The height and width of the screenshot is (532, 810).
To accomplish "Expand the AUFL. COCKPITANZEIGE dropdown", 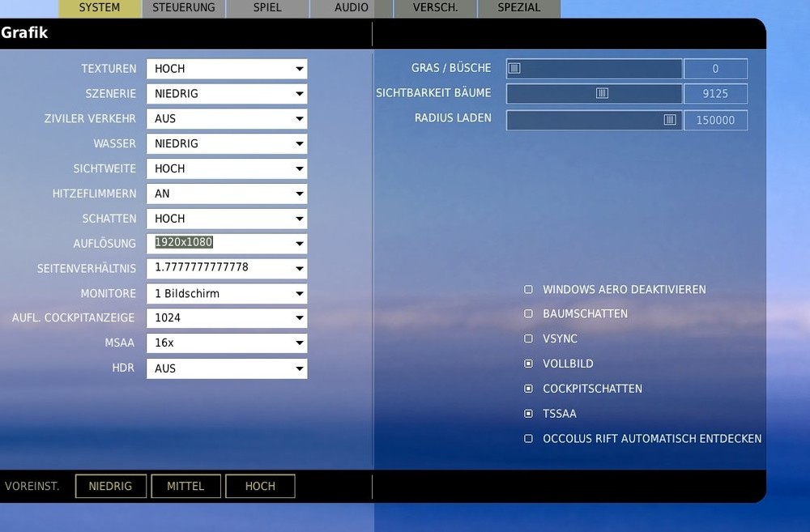I will click(x=227, y=318).
